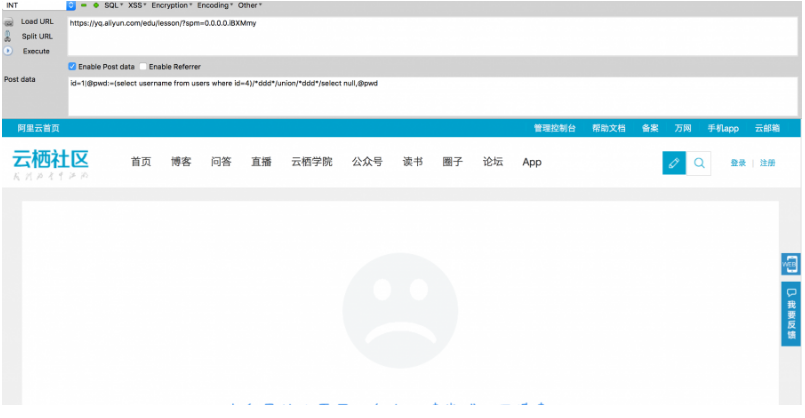Go to 圈子 tab
The width and height of the screenshot is (805, 418).
(x=453, y=162)
